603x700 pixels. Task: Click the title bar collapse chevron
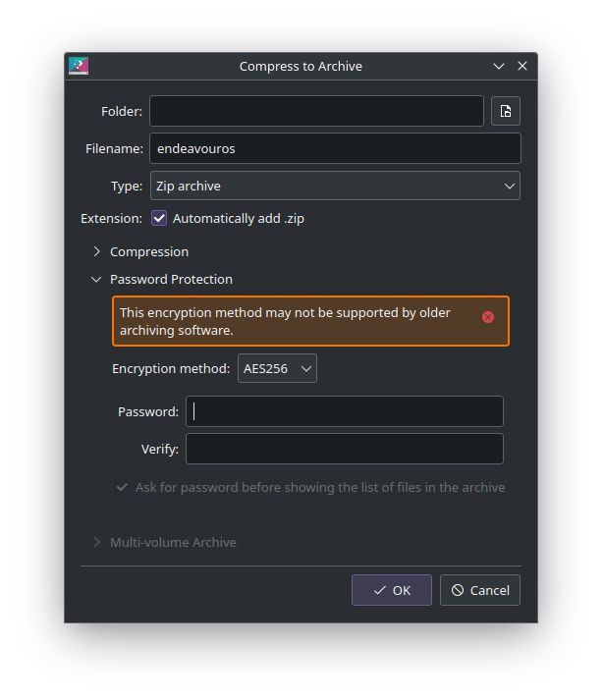[x=499, y=66]
